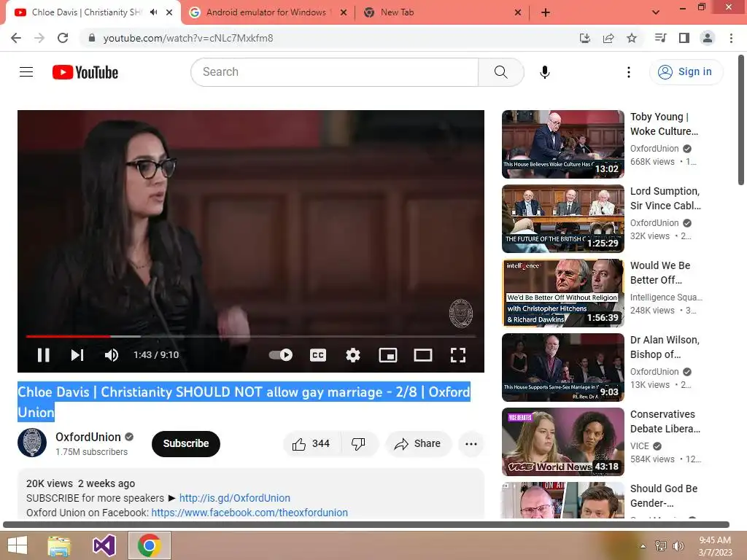Open Conservatives Debate Liberals VICE thumbnail

(562, 441)
